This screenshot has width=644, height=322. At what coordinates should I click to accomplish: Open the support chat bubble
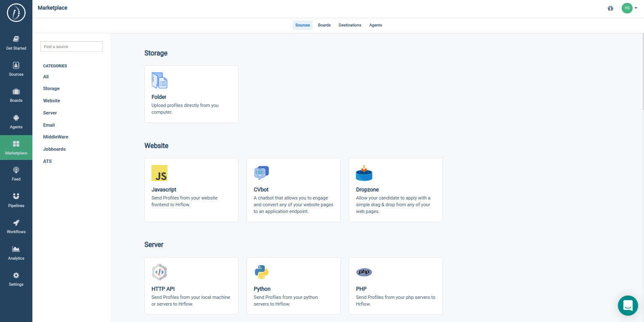[628, 306]
